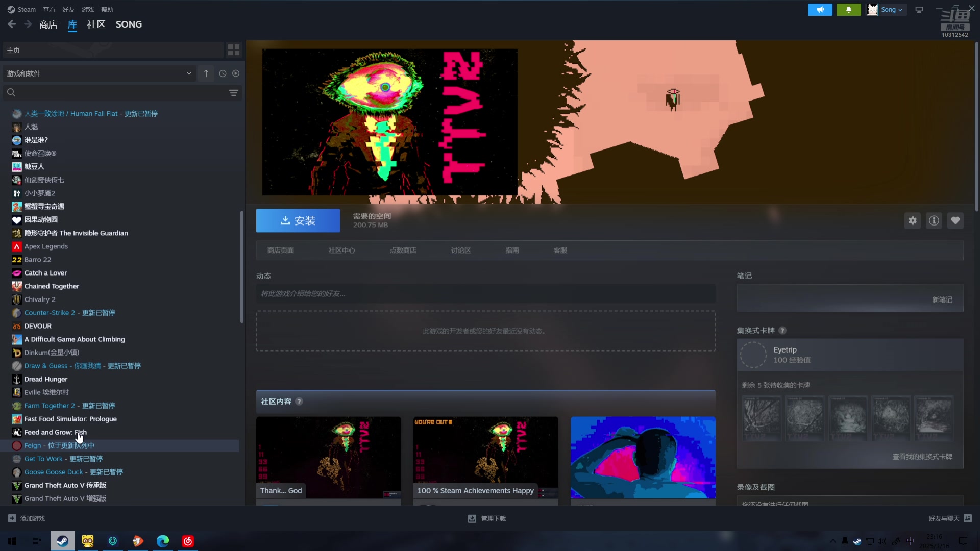The height and width of the screenshot is (551, 980).
Task: Go back with the left arrow
Action: point(12,24)
